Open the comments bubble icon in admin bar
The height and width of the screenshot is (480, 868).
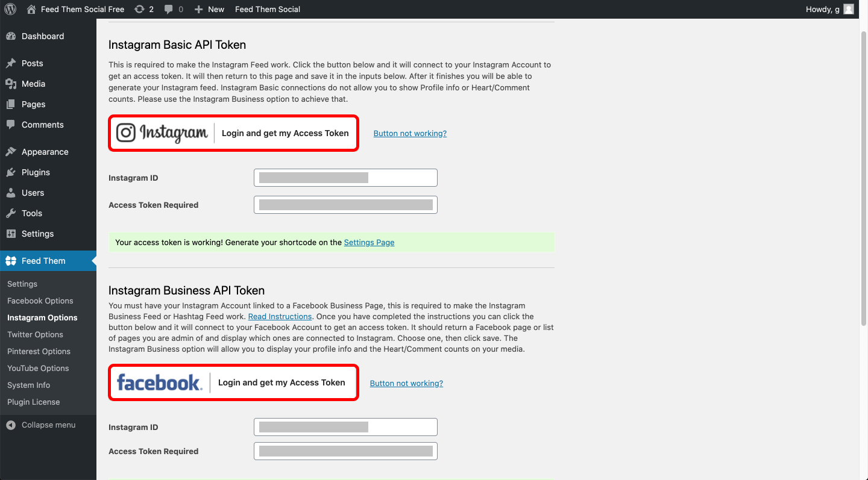coord(169,9)
